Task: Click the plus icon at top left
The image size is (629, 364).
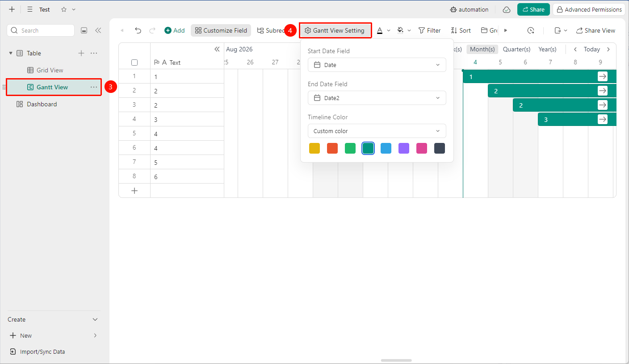Action: click(x=12, y=9)
